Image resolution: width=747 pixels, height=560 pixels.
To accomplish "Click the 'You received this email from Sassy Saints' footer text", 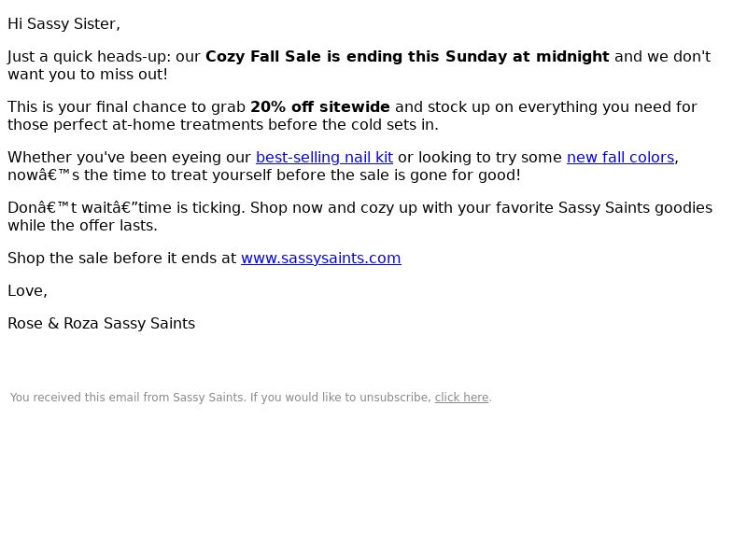I will 128,398.
